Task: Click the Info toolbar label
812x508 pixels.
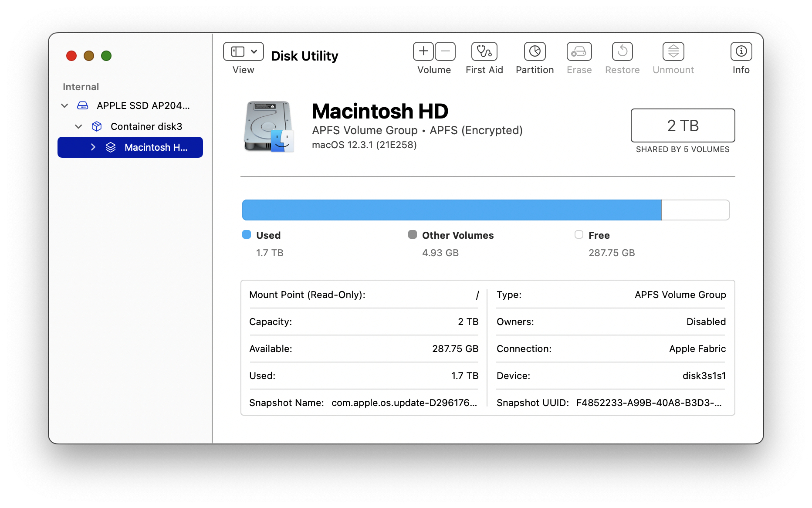Action: point(741,70)
